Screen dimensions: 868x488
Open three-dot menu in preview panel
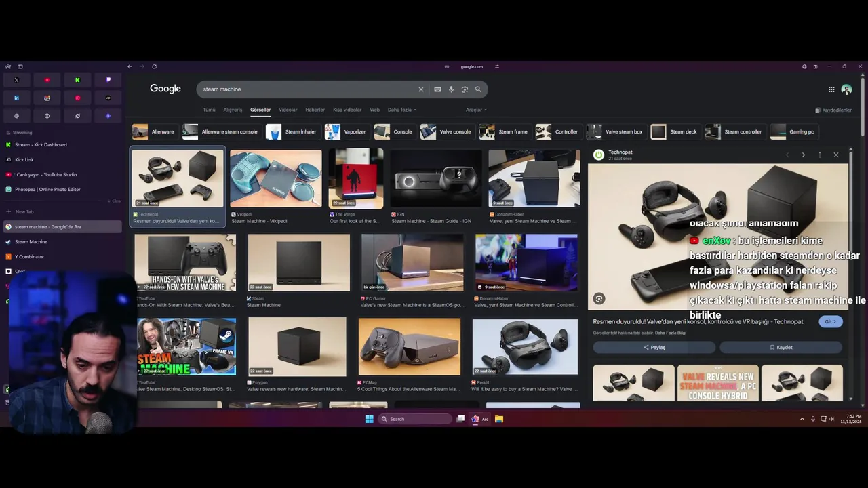coord(819,155)
